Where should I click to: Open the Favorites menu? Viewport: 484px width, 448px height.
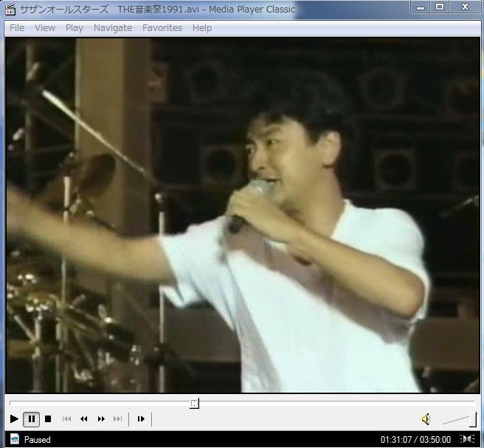[162, 28]
